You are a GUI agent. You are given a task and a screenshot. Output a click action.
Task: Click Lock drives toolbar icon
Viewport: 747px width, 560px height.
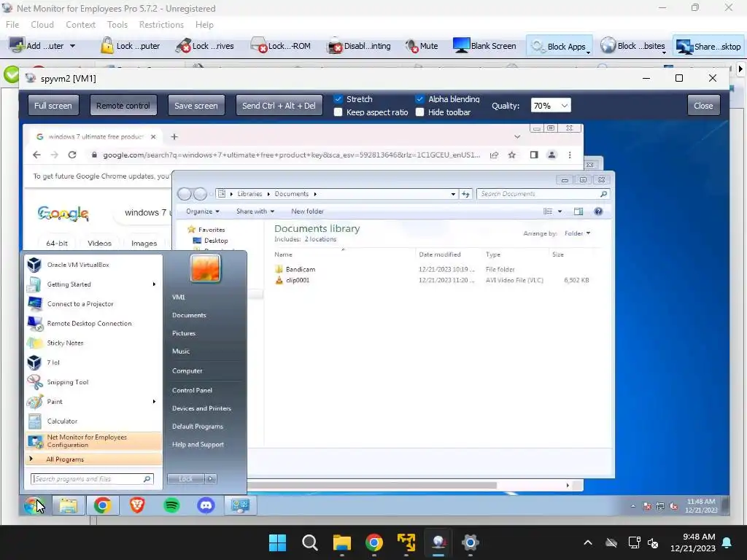[183, 46]
